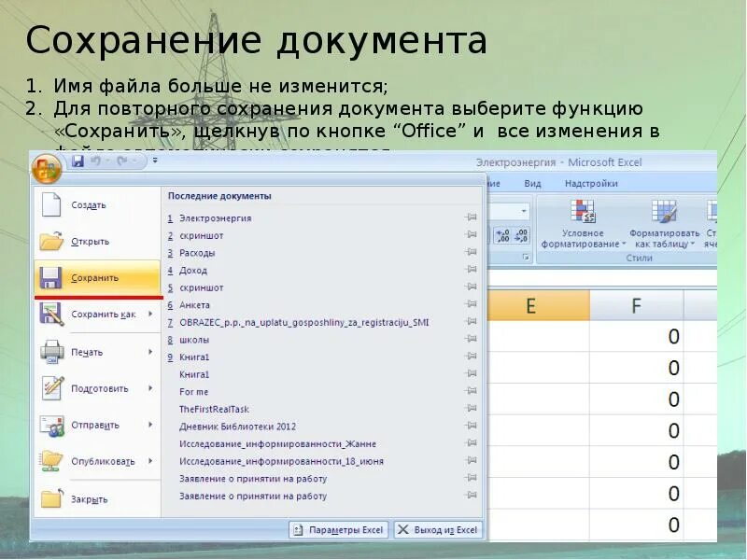The width and height of the screenshot is (747, 560).
Task: Click the Выход из Excel button
Action: (438, 529)
